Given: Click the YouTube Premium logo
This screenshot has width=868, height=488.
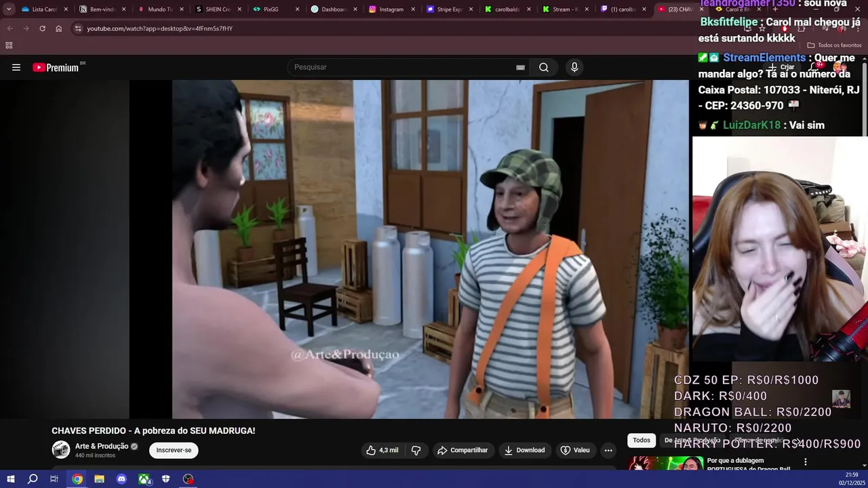Looking at the screenshot, I should (56, 67).
